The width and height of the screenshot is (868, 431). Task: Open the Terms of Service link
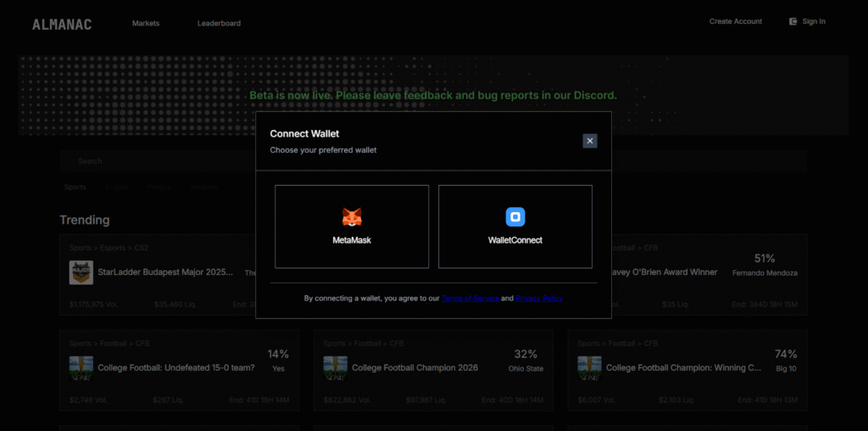[470, 299]
